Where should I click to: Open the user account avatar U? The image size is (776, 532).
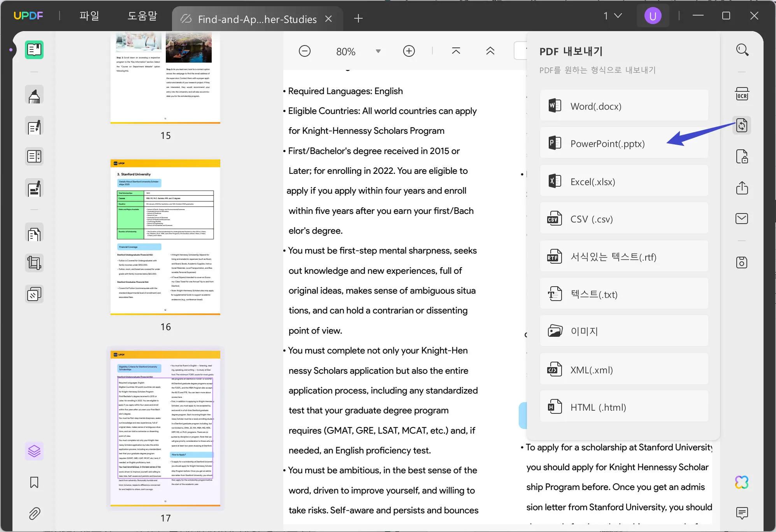(653, 16)
